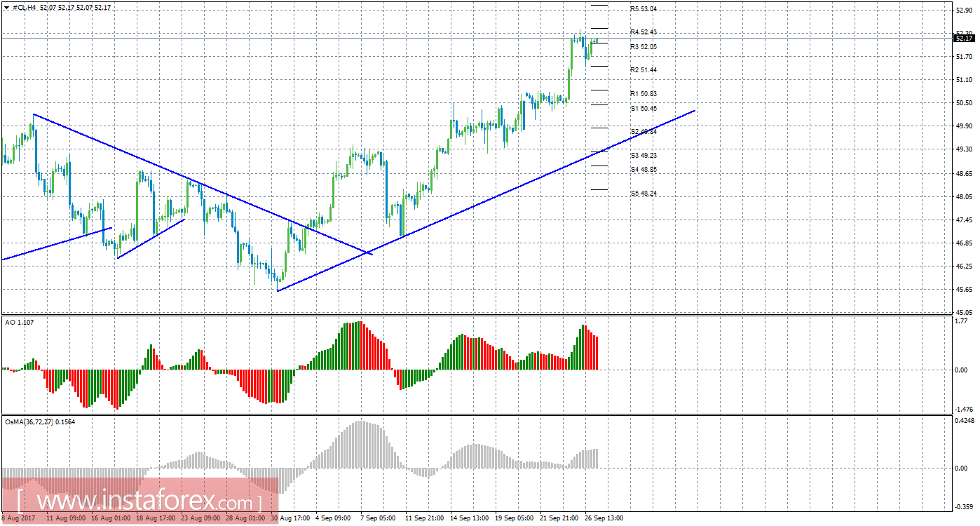The height and width of the screenshot is (526, 980).
Task: Click the 51.70 price scale value
Action: (x=964, y=57)
